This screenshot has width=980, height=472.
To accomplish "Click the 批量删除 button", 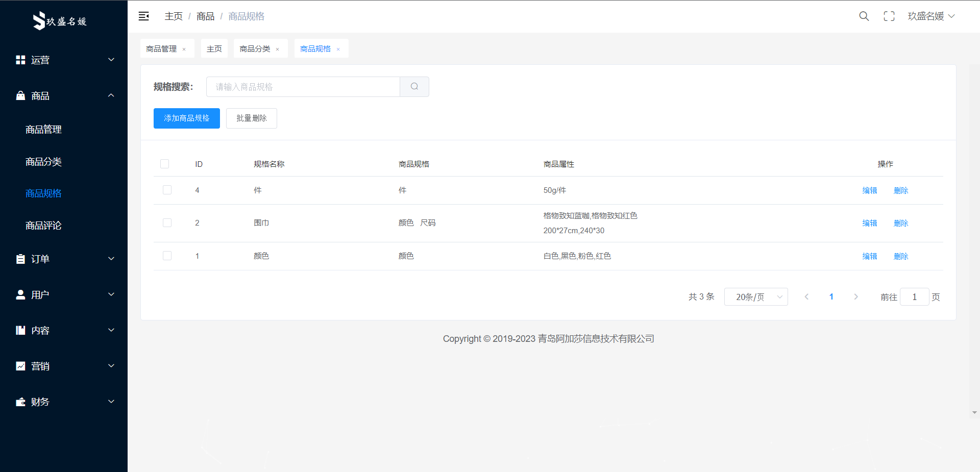I will 251,118.
